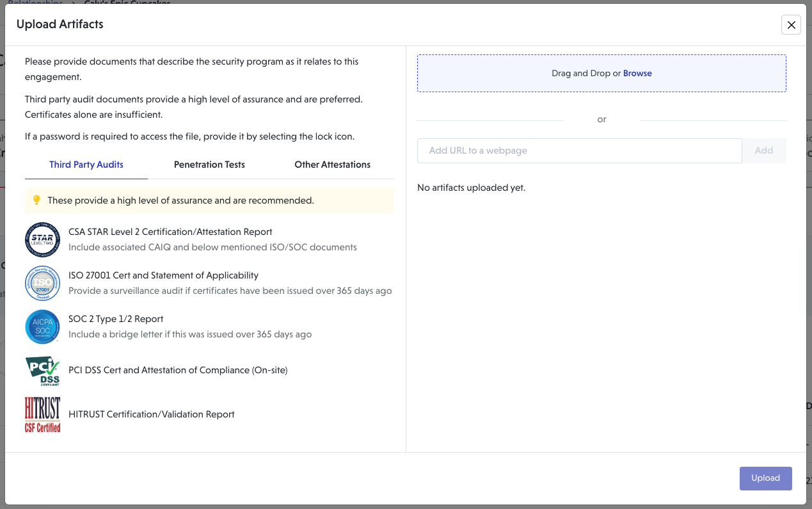This screenshot has width=812, height=509.
Task: Click the AICPA SOC badge icon
Action: click(x=42, y=327)
